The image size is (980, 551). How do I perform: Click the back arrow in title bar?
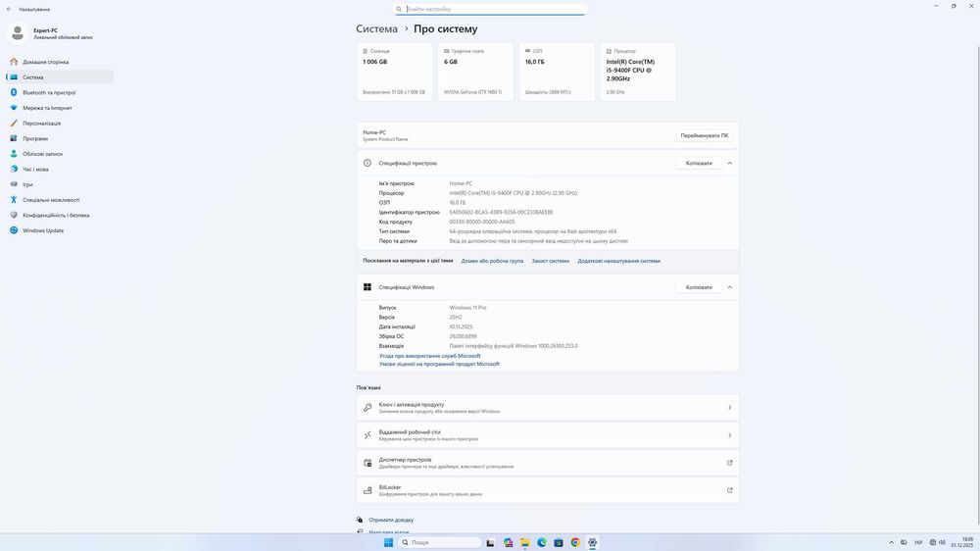(x=9, y=10)
